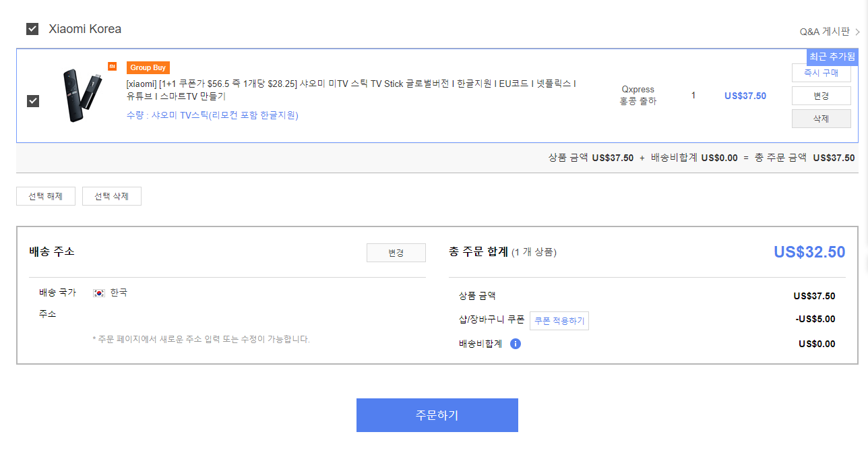Click the 쿠폰 적용하기 button
Screen dimensions: 868x457
coord(559,321)
